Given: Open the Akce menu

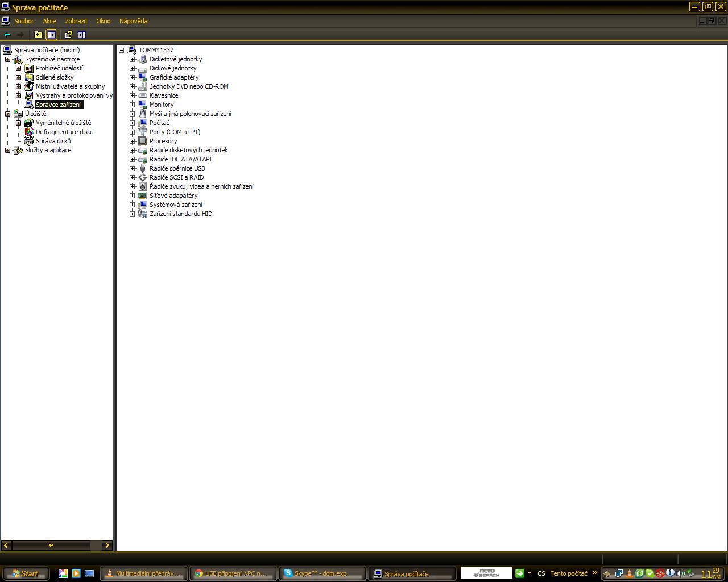Looking at the screenshot, I should coord(49,21).
